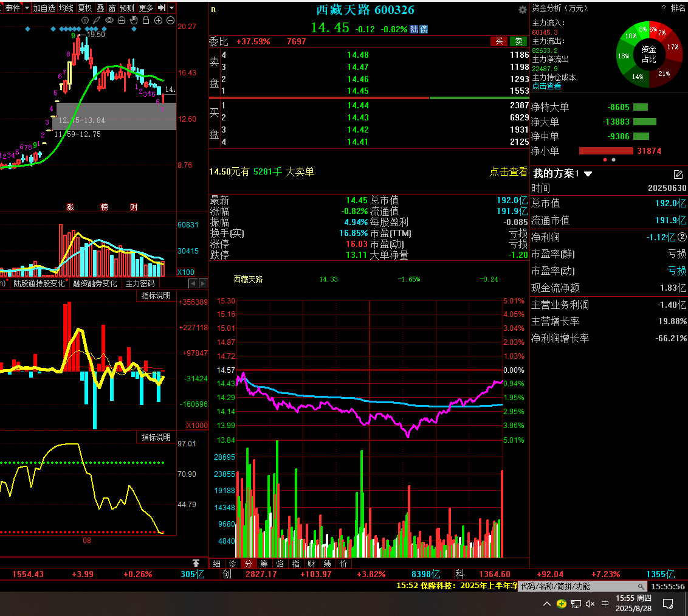Activate the hand pan tool
The width and height of the screenshot is (688, 616).
pos(134,20)
